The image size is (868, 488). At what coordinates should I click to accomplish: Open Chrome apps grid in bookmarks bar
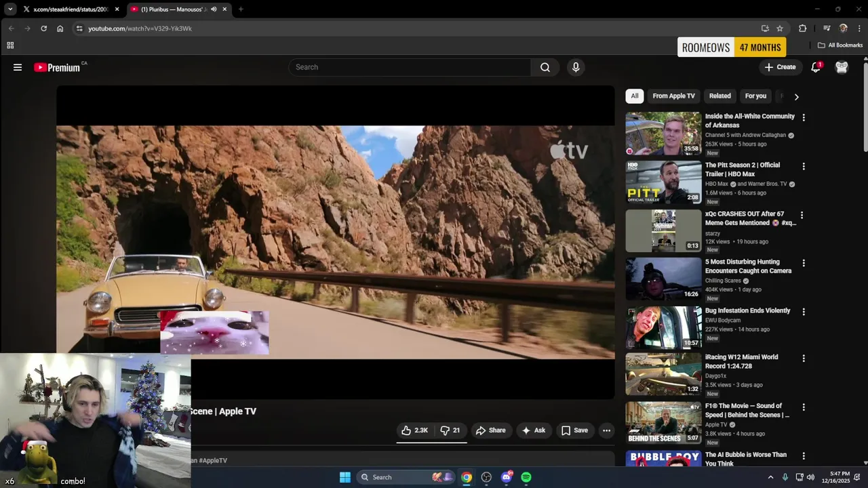10,45
